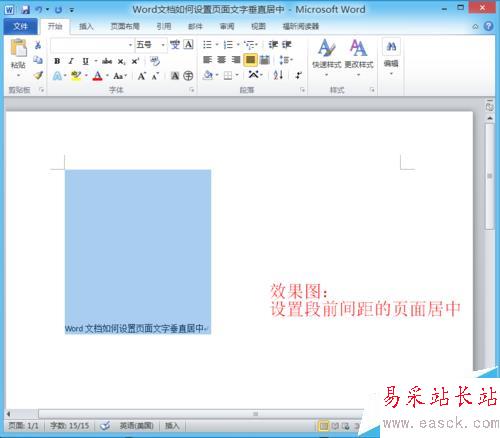Select the Format Painter brush icon
The width and height of the screenshot is (500, 438).
(x=38, y=75)
